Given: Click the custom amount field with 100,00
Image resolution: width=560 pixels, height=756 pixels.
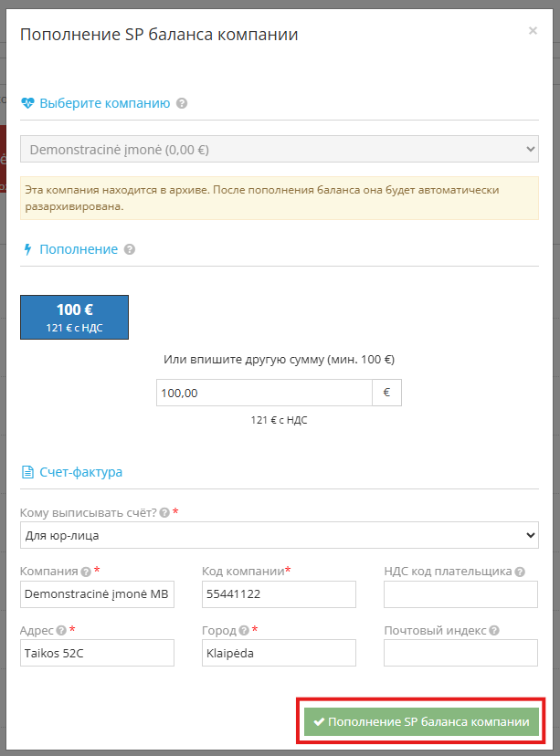Looking at the screenshot, I should click(264, 393).
